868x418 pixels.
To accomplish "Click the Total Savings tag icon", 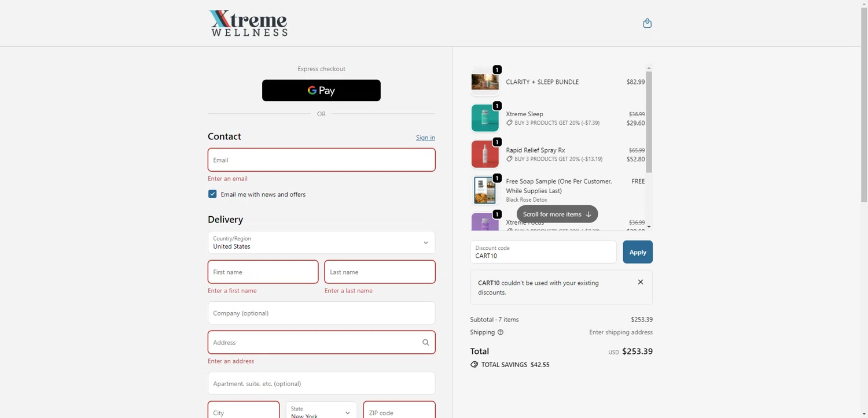I will pyautogui.click(x=474, y=365).
